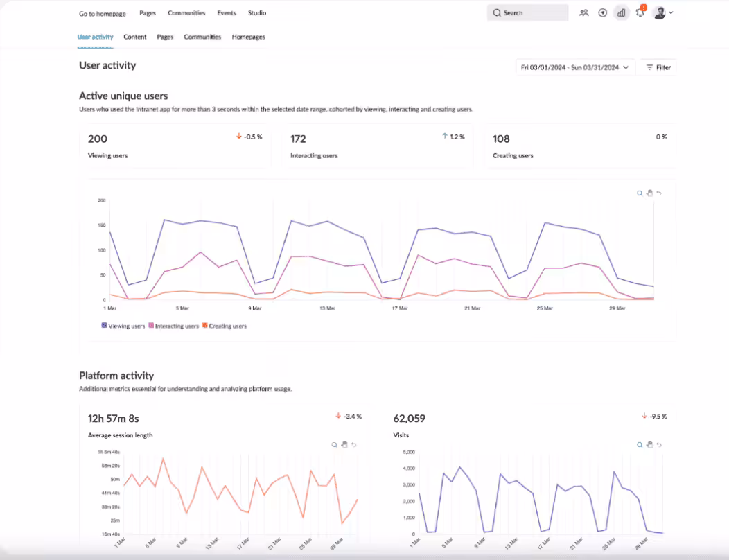This screenshot has height=560, width=729.
Task: Reset icon on Average session length chart
Action: click(x=354, y=445)
